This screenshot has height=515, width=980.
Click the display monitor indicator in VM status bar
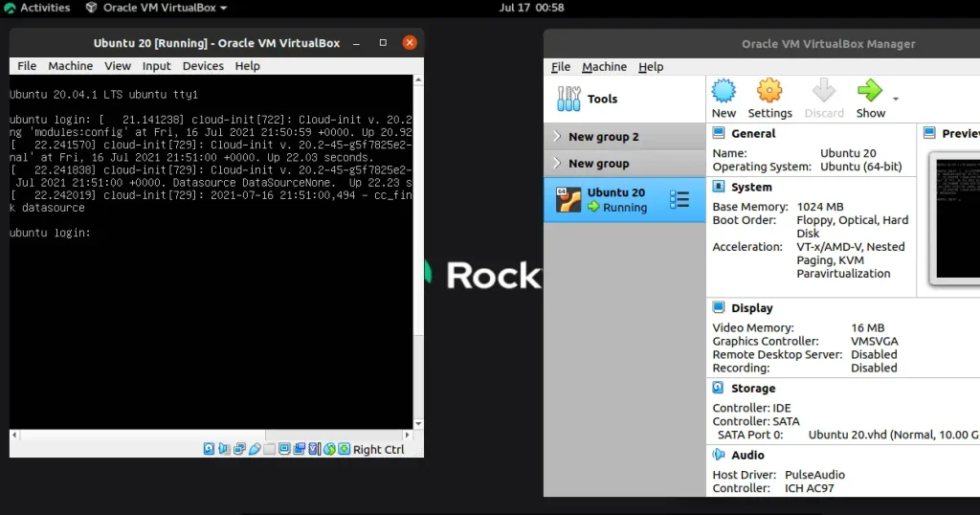284,449
